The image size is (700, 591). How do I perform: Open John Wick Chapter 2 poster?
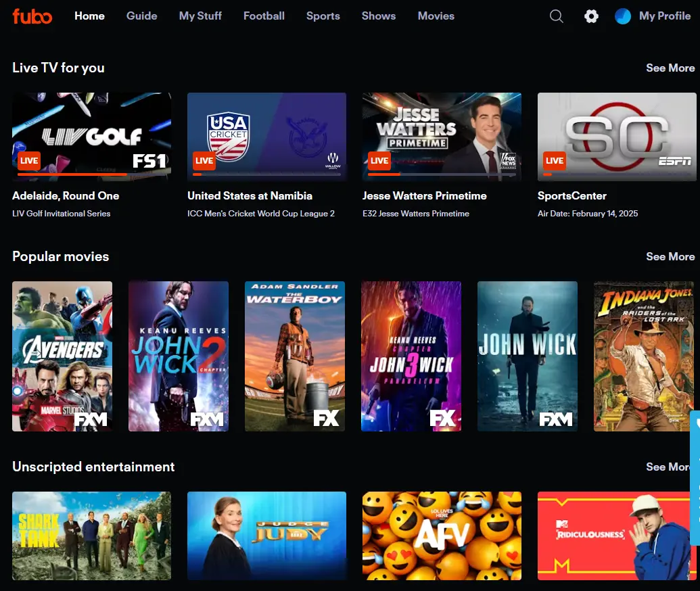coord(178,356)
